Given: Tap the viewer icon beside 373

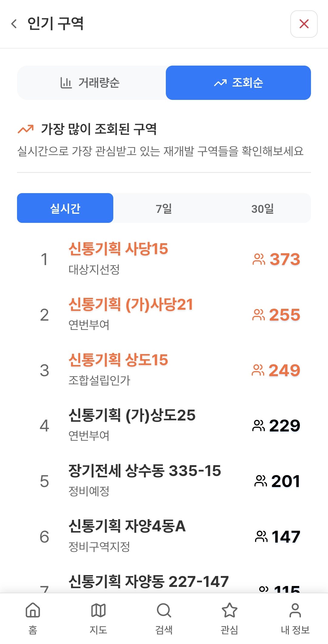Looking at the screenshot, I should (259, 259).
